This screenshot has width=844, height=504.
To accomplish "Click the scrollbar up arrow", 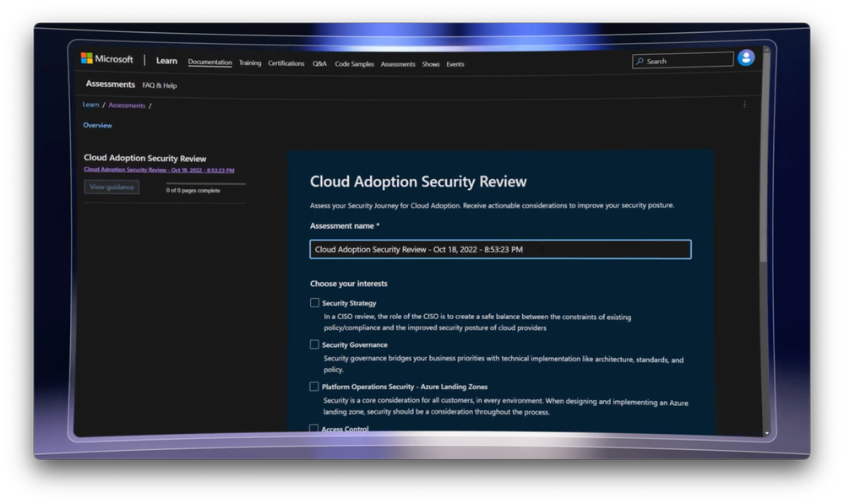I will coord(766,50).
